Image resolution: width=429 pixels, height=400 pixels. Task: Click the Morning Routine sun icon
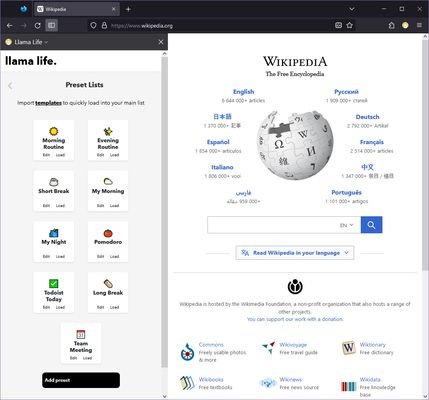tap(54, 131)
